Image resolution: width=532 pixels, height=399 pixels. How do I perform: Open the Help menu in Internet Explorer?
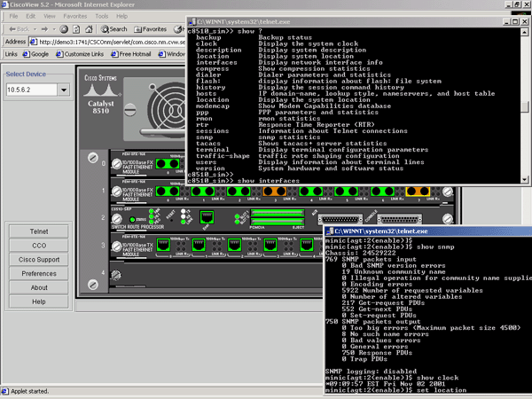click(121, 16)
